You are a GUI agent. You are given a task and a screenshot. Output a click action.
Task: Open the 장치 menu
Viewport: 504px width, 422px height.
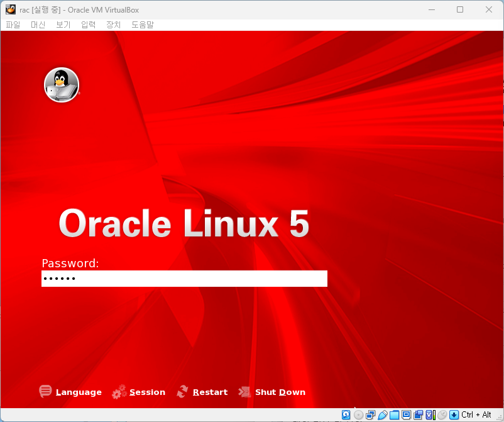point(113,25)
